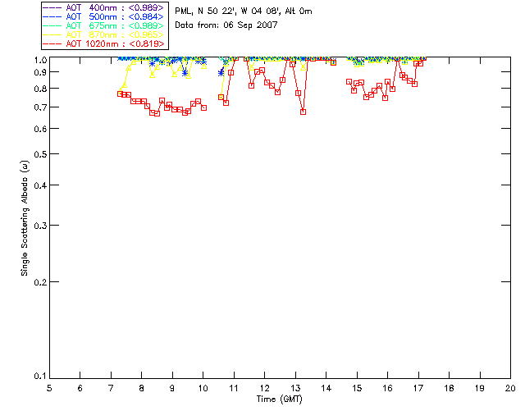This screenshot has width=525, height=420.
Task: Click the AOT 870nm legend entry
Action: point(103,34)
